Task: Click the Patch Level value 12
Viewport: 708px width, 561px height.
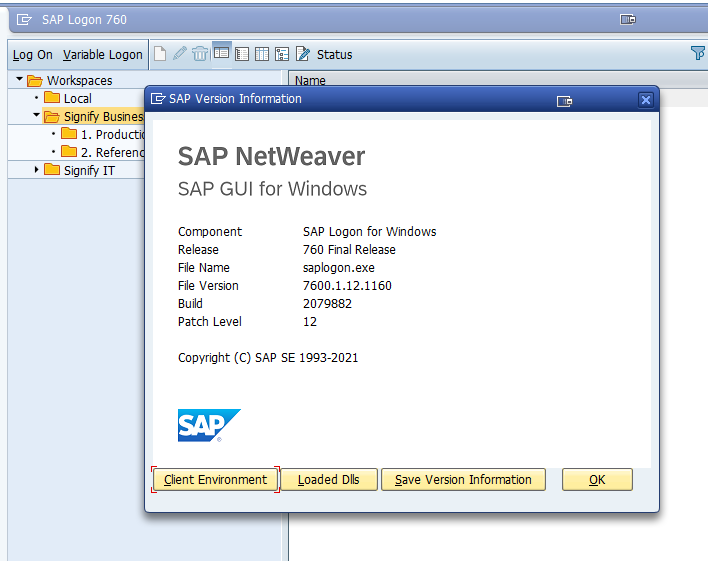Action: pos(310,322)
